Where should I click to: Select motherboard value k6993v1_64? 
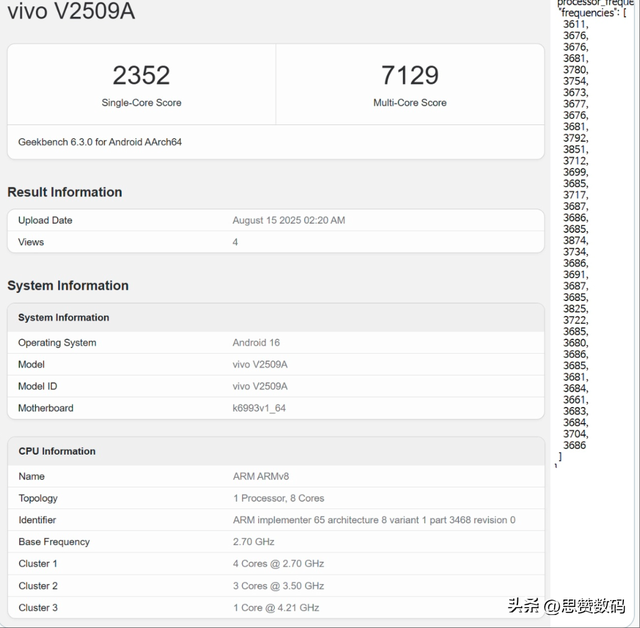[x=259, y=408]
